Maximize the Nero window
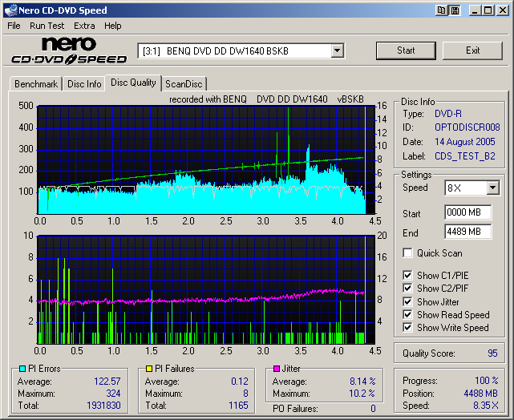514x420 pixels. click(487, 10)
